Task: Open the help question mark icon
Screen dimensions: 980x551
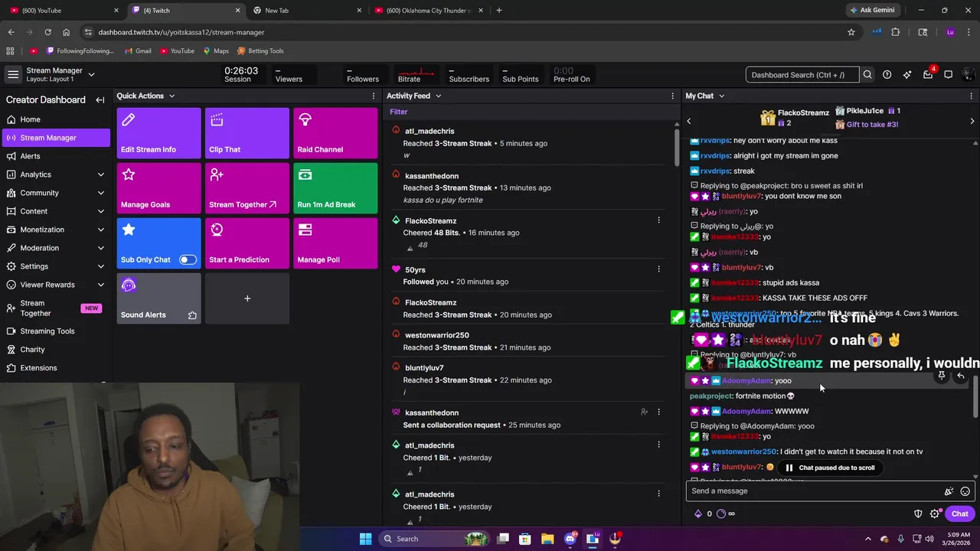Action: pos(887,75)
